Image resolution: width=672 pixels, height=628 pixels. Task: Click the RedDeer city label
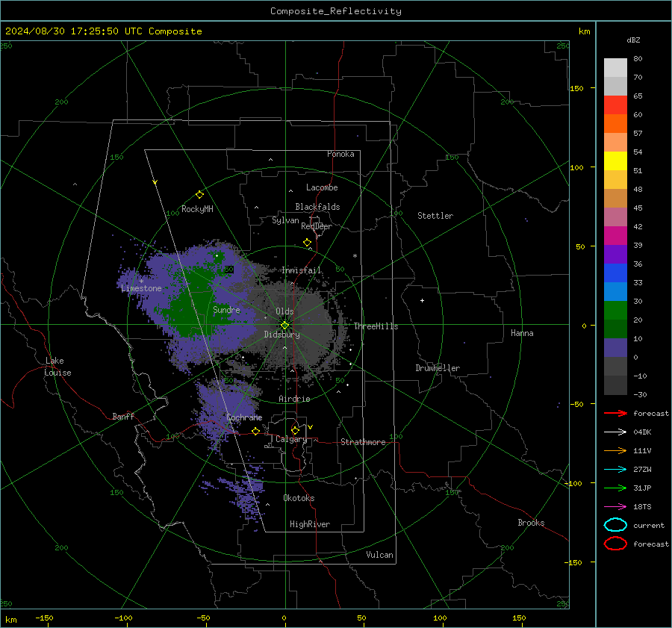click(317, 226)
